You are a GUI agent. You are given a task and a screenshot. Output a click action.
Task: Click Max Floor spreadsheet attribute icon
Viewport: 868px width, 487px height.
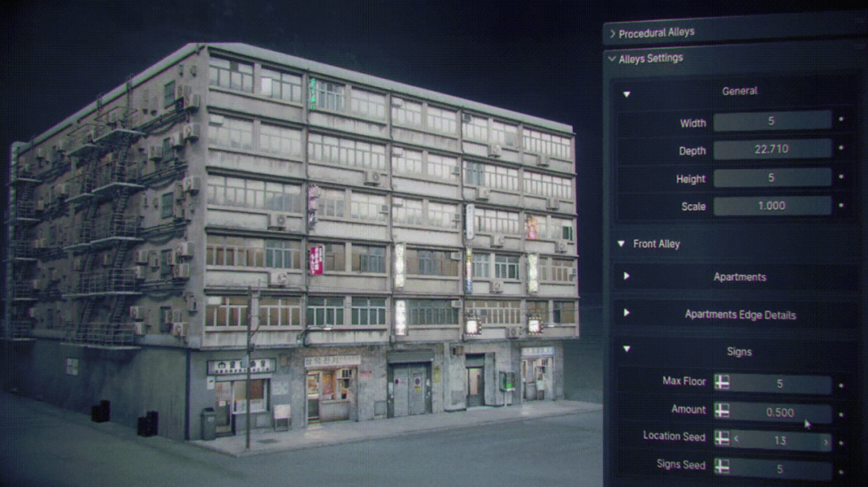(x=722, y=382)
